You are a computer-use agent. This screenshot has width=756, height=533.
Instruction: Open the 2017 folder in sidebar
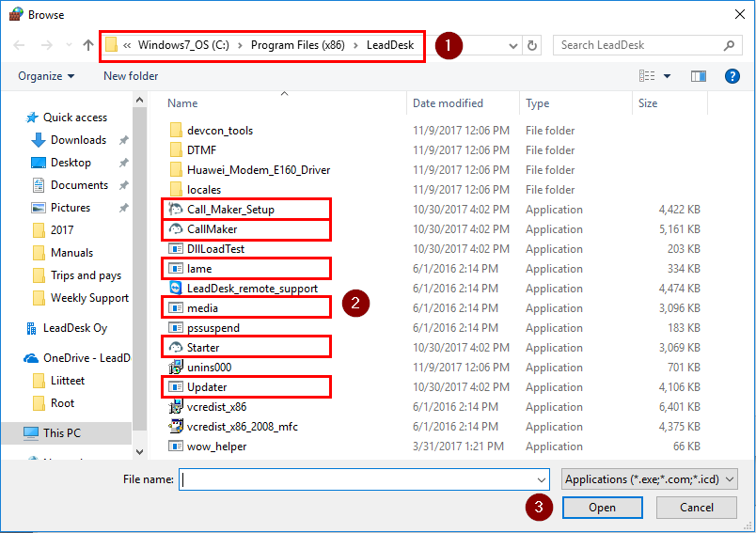53,230
